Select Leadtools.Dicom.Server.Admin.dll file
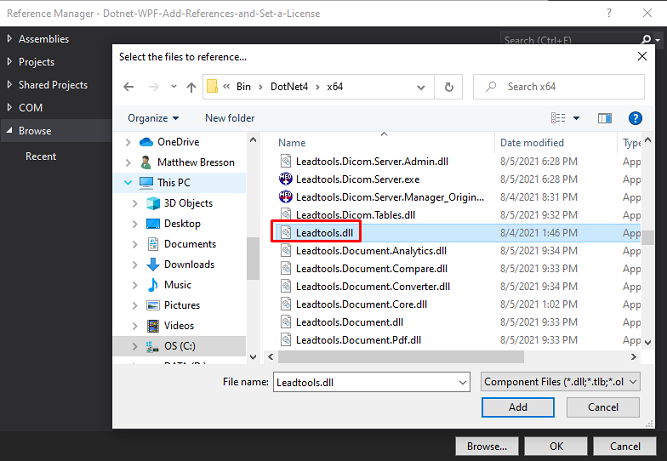The height and width of the screenshot is (461, 667). pyautogui.click(x=372, y=162)
